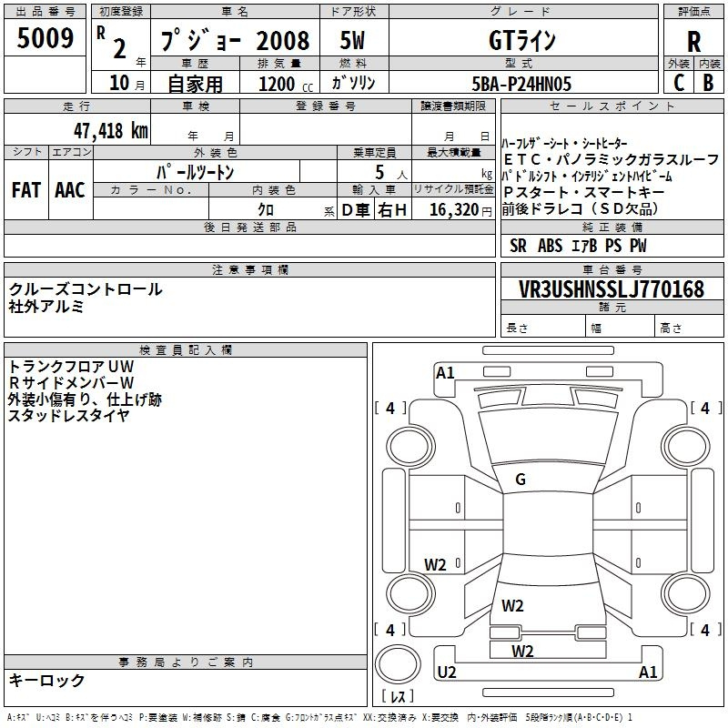This screenshot has height=728, width=728.
Task: Select the U2 mark on the rear bumper
Action: click(x=447, y=672)
